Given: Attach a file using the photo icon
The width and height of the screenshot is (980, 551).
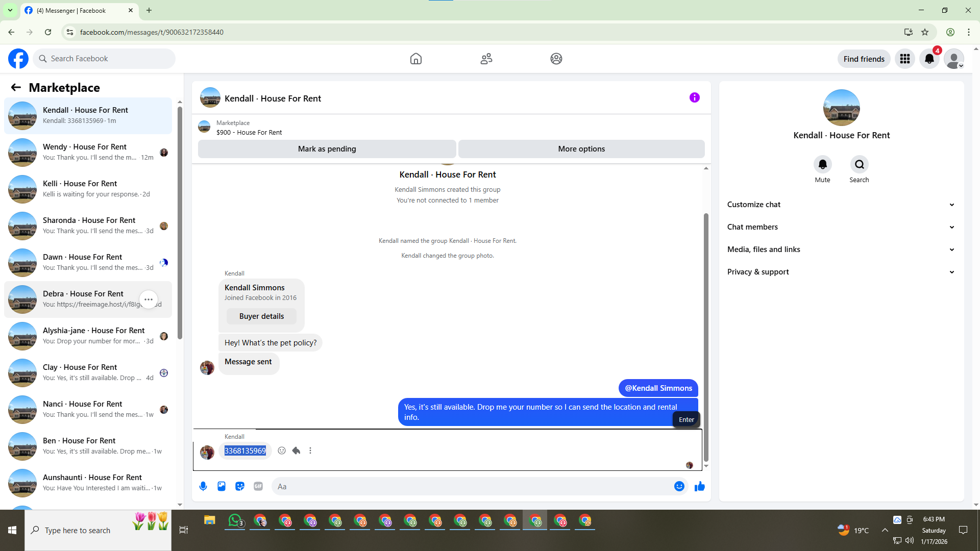Looking at the screenshot, I should click(222, 486).
